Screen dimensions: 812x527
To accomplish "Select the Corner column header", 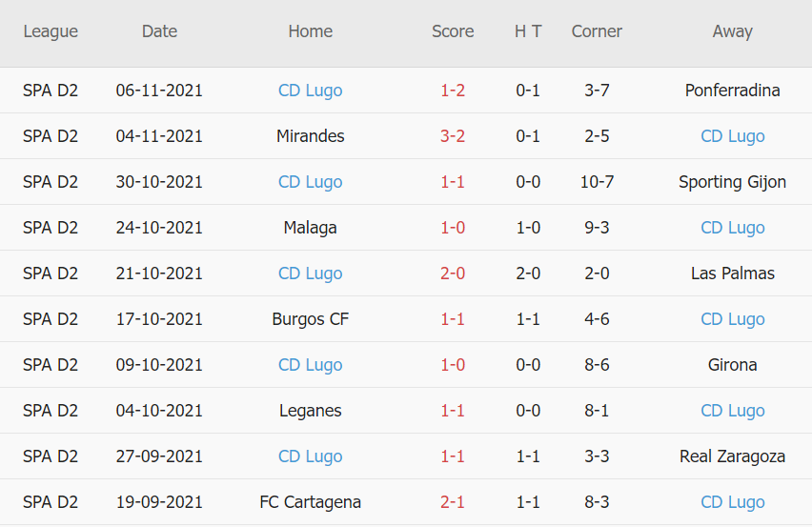I will (x=597, y=31).
